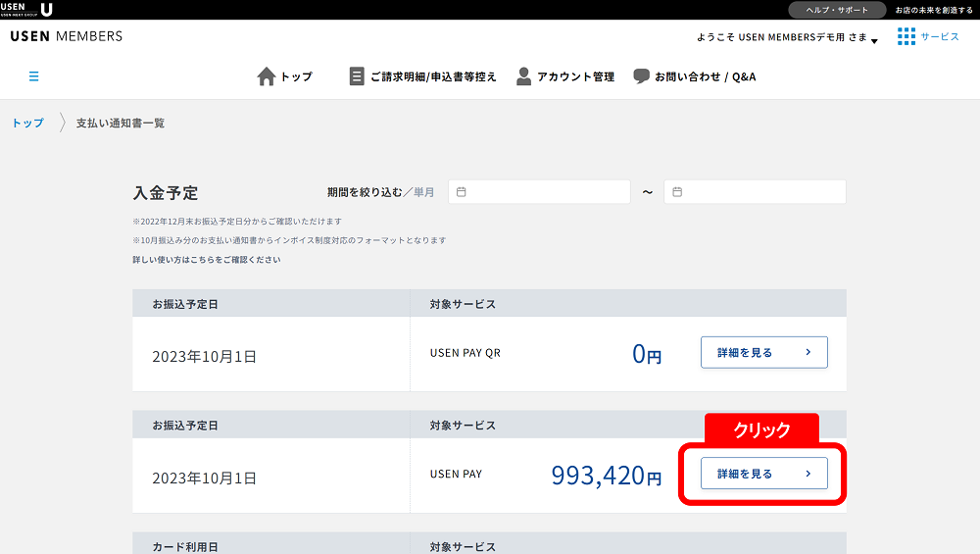Click calendar icon in start date field
Image resolution: width=980 pixels, height=554 pixels.
click(462, 192)
